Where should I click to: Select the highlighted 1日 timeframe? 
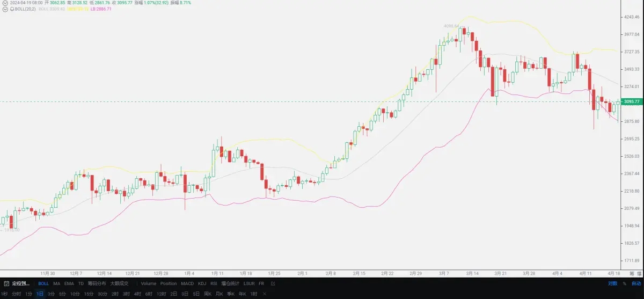[40, 294]
